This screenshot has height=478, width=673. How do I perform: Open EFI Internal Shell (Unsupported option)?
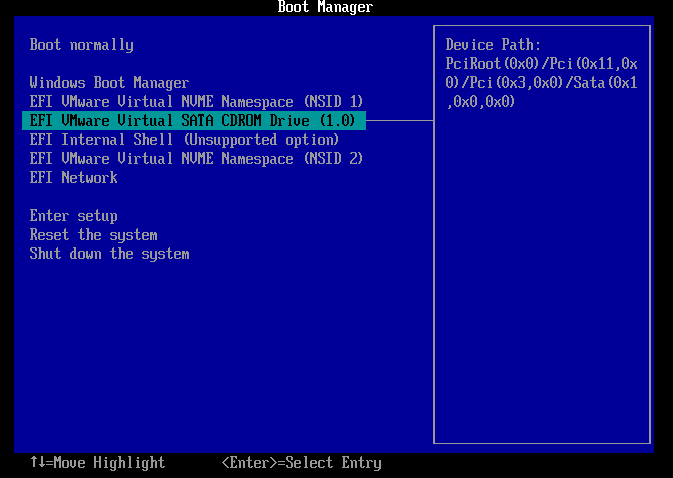click(x=184, y=140)
